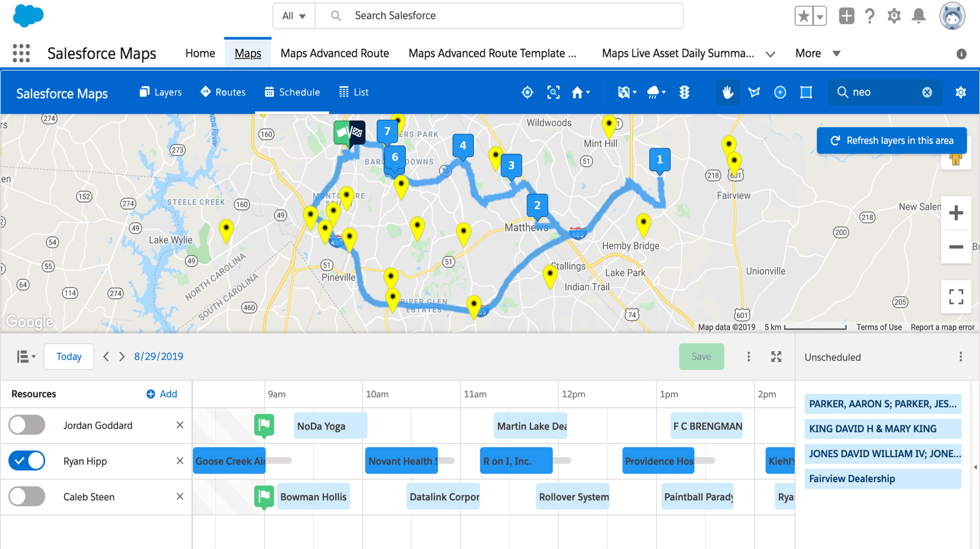980x549 pixels.
Task: Open the favorites list dropdown arrow
Action: click(x=820, y=16)
